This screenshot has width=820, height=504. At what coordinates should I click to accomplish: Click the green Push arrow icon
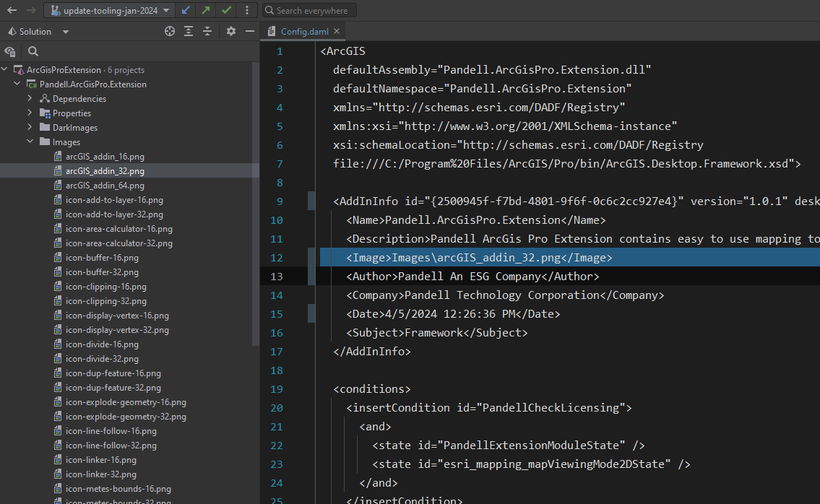[207, 10]
